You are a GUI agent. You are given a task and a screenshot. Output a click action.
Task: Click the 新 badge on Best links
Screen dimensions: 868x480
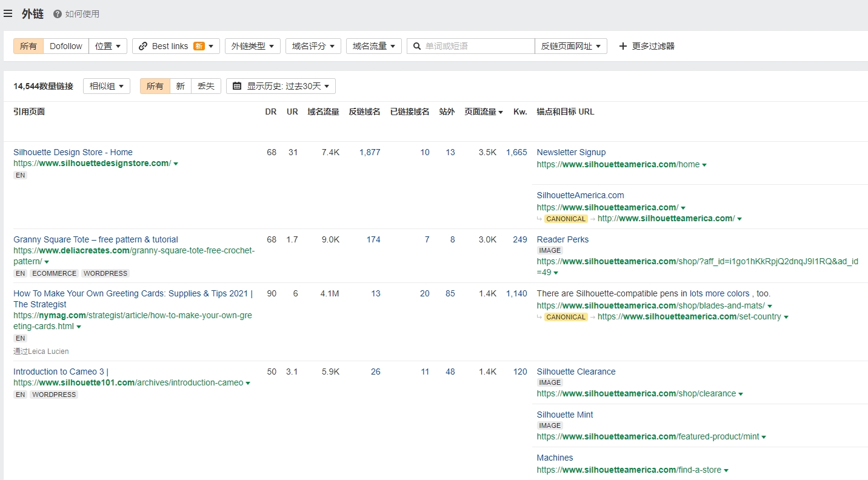199,46
